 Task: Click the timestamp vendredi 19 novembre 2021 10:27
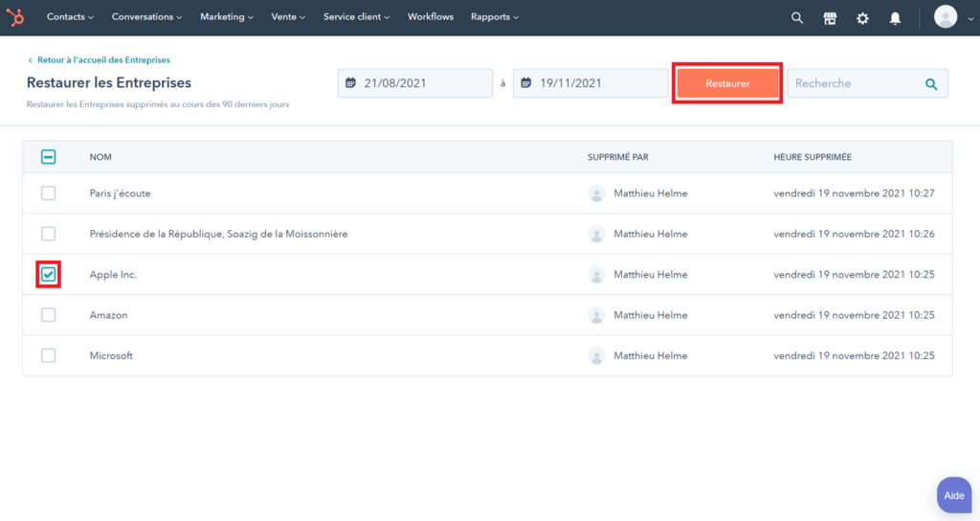coord(855,193)
